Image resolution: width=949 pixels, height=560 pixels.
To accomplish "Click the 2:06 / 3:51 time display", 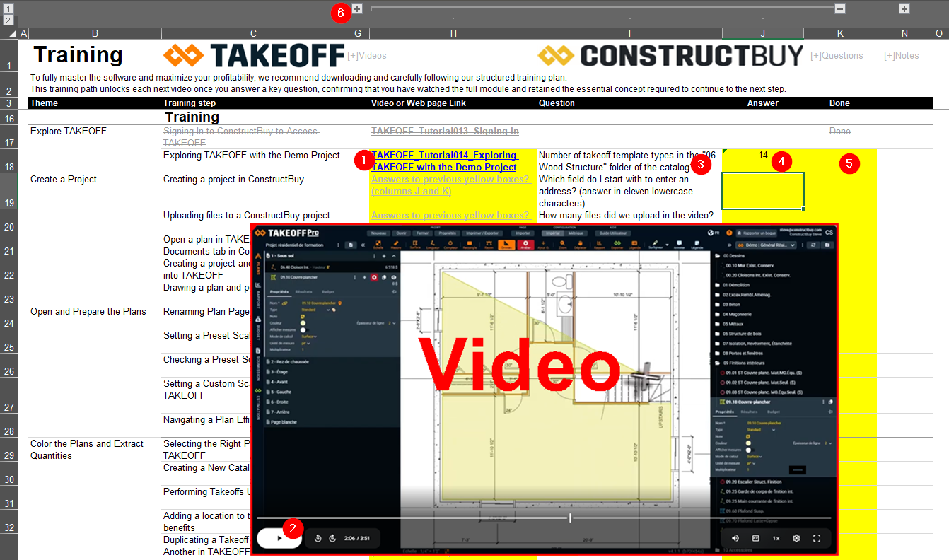I will [x=356, y=538].
